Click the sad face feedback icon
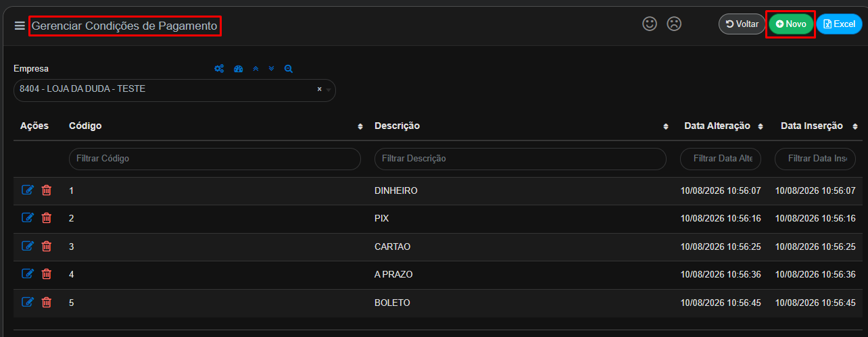This screenshot has height=337, width=868. tap(674, 24)
